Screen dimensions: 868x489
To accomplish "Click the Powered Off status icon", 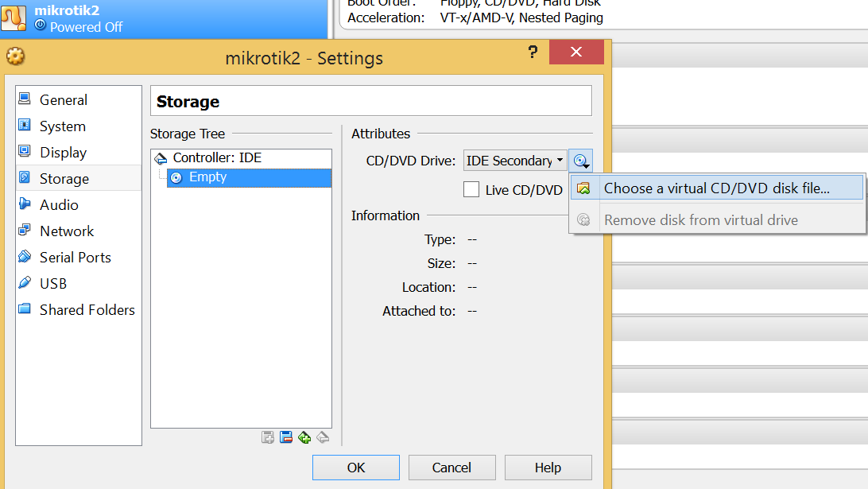I will pyautogui.click(x=40, y=25).
